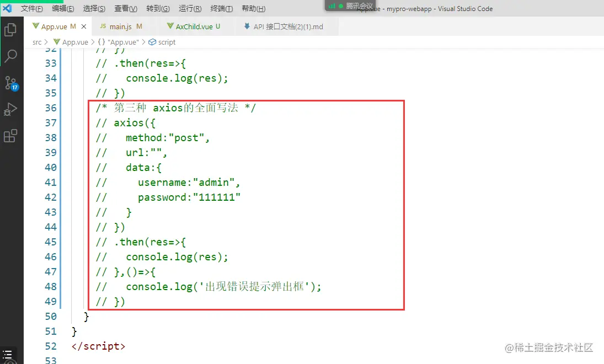604x364 pixels.
Task: Open the 查看 menu
Action: (x=125, y=8)
